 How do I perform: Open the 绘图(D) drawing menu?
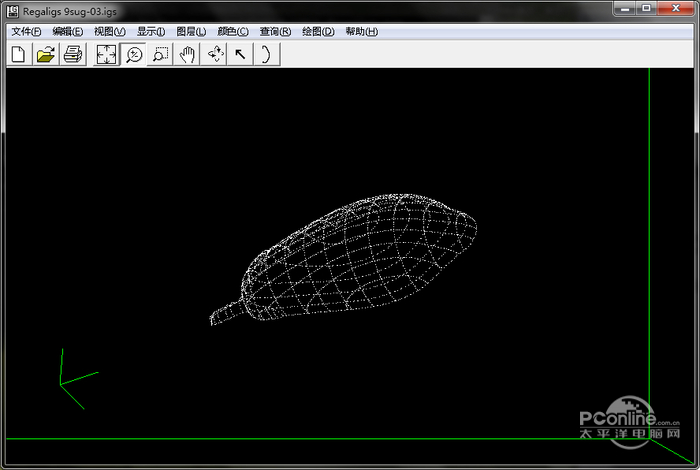pyautogui.click(x=318, y=31)
